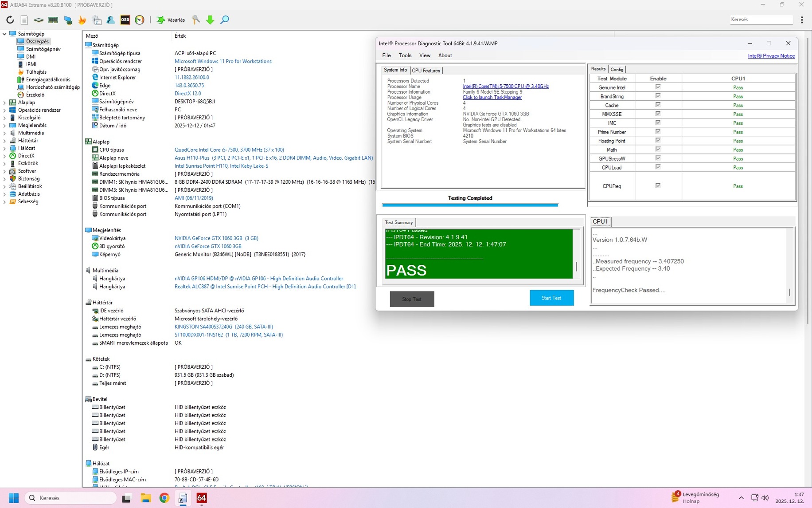Open the View menu in Intel diagnostic tool
The image size is (812, 508).
(x=425, y=55)
